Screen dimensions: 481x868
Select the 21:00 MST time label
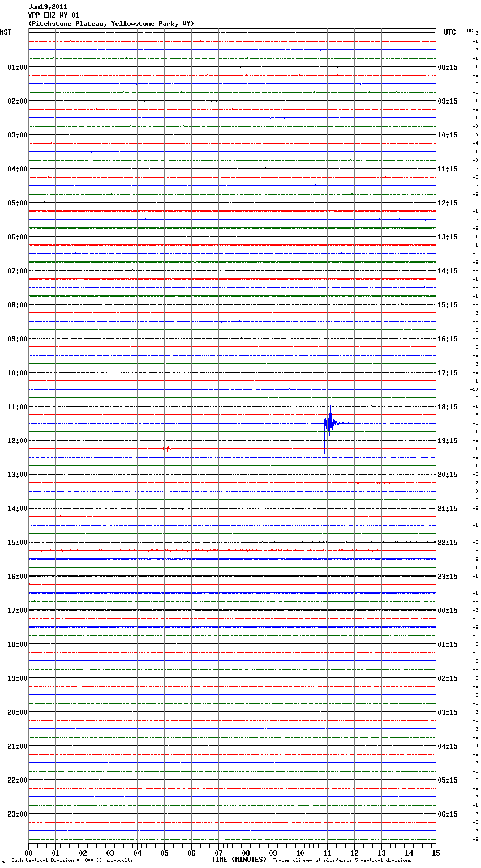tap(17, 746)
